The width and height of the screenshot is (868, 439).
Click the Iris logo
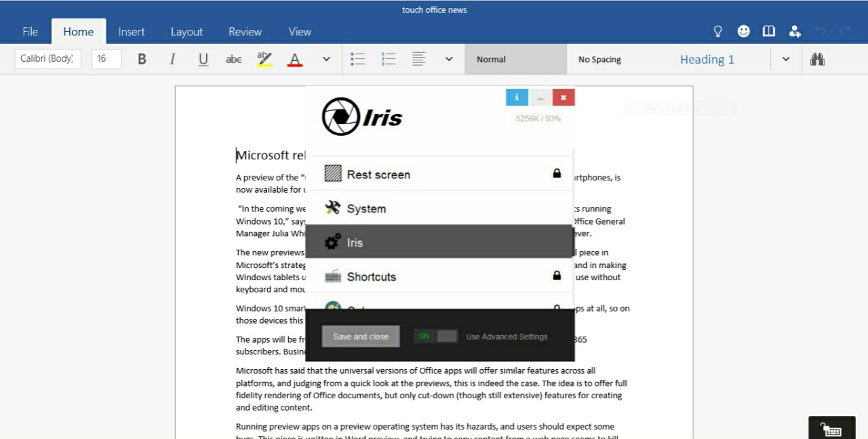pyautogui.click(x=362, y=117)
